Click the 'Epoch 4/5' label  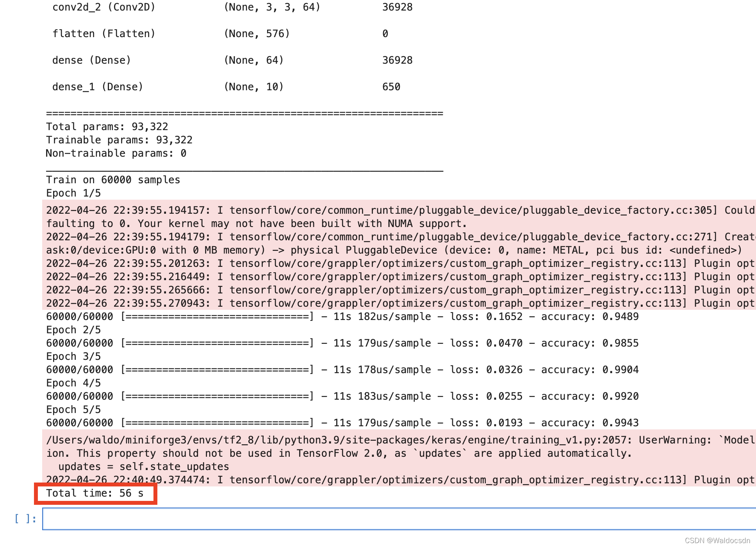pos(73,383)
